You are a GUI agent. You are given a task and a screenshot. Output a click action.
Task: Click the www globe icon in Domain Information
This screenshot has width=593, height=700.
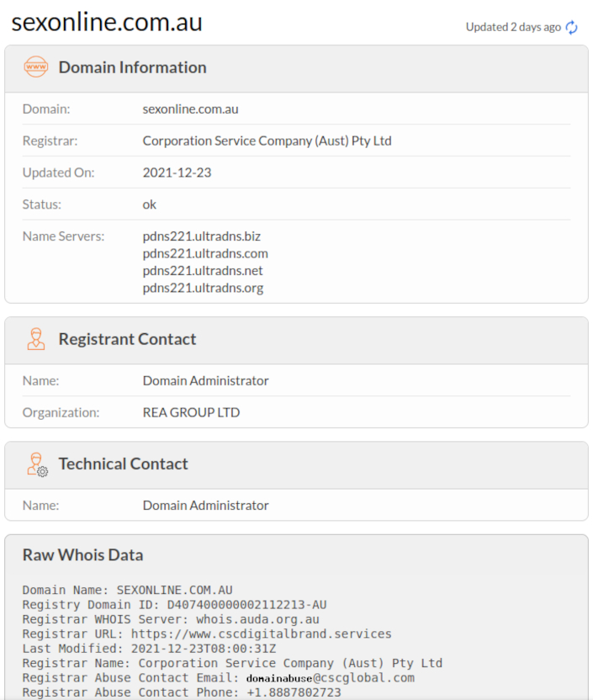point(36,67)
